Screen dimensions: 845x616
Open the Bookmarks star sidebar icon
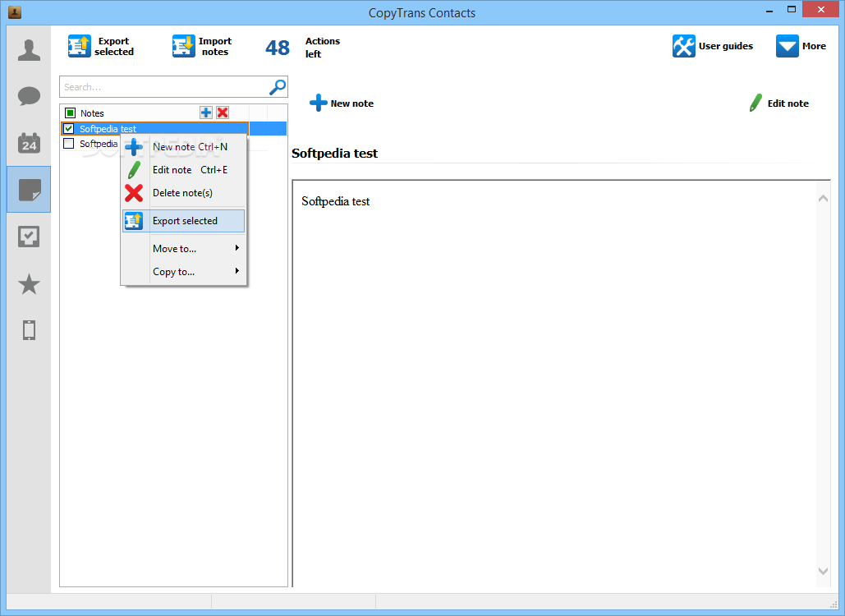[x=29, y=284]
